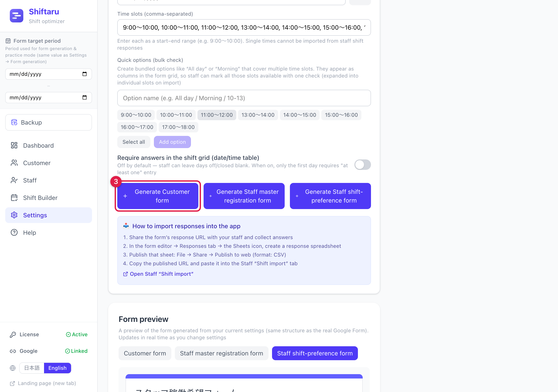Click the start date mm/dd/yyyy field
This screenshot has width=558, height=392.
(48, 74)
